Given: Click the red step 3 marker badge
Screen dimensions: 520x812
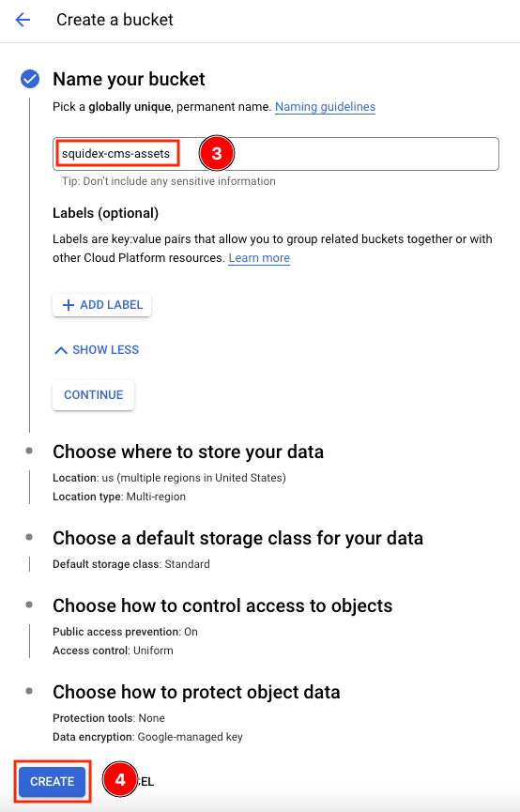Looking at the screenshot, I should (x=217, y=153).
